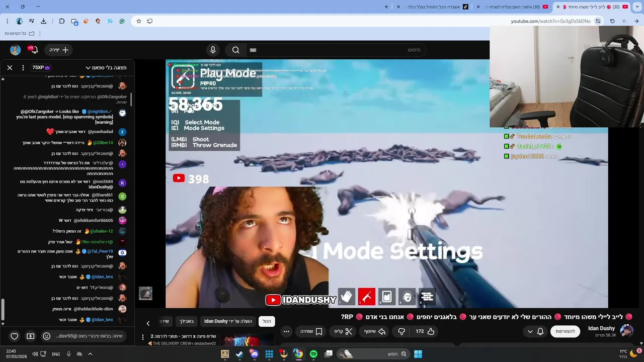Image resolution: width=644 pixels, height=362 pixels.
Task: Open Chrome three-dot menu
Action: click(x=7, y=21)
